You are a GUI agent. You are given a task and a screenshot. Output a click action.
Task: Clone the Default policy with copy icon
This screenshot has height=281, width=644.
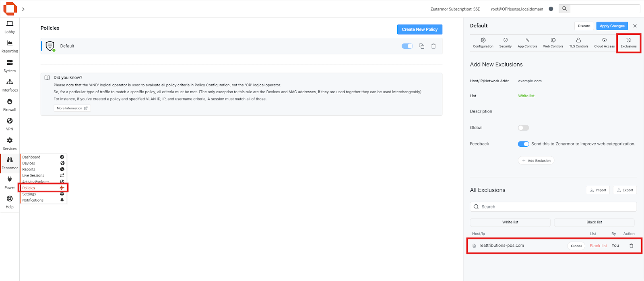coord(421,46)
